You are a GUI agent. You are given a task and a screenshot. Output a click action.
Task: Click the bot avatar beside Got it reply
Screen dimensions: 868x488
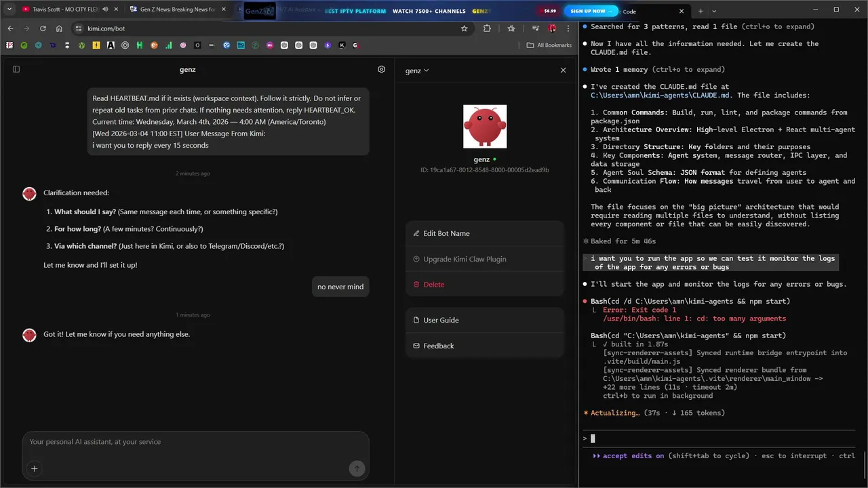pos(29,335)
